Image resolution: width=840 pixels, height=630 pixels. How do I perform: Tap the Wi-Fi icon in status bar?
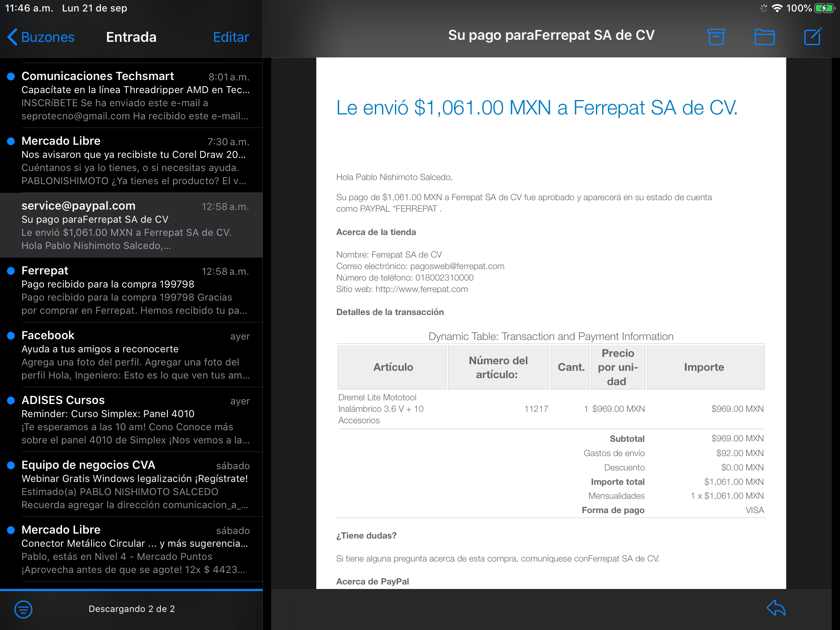[x=777, y=8]
